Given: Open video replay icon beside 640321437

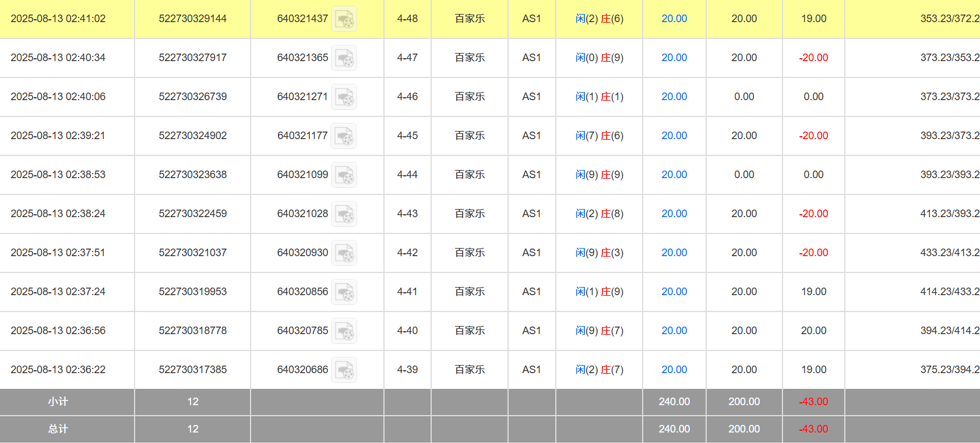Looking at the screenshot, I should point(344,19).
